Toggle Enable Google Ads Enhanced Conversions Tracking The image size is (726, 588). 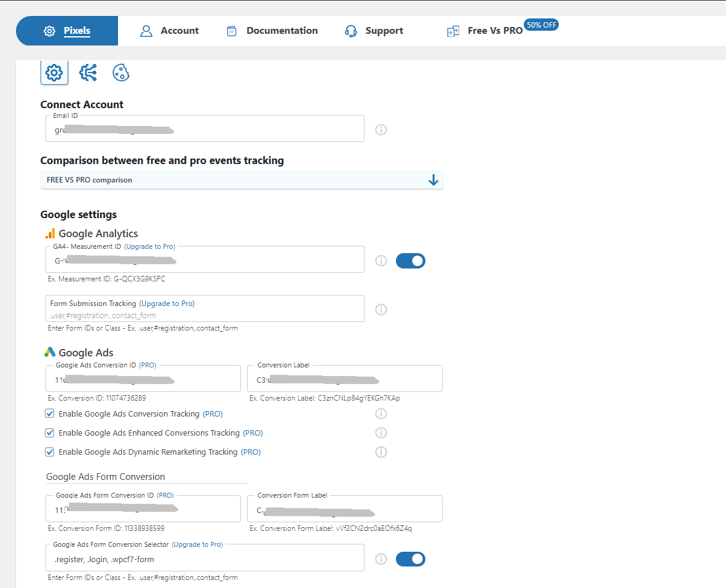click(x=50, y=433)
